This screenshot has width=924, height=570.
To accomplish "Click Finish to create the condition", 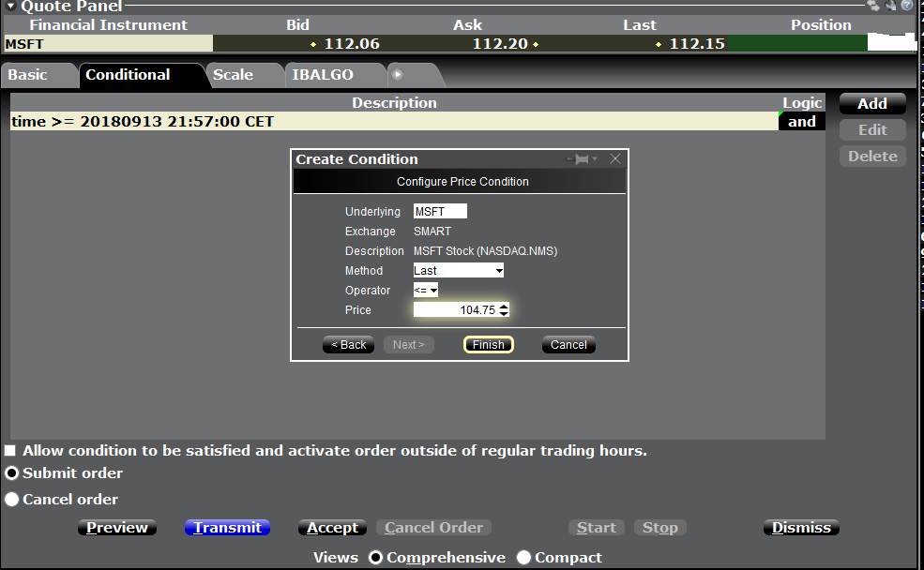I will [x=489, y=345].
